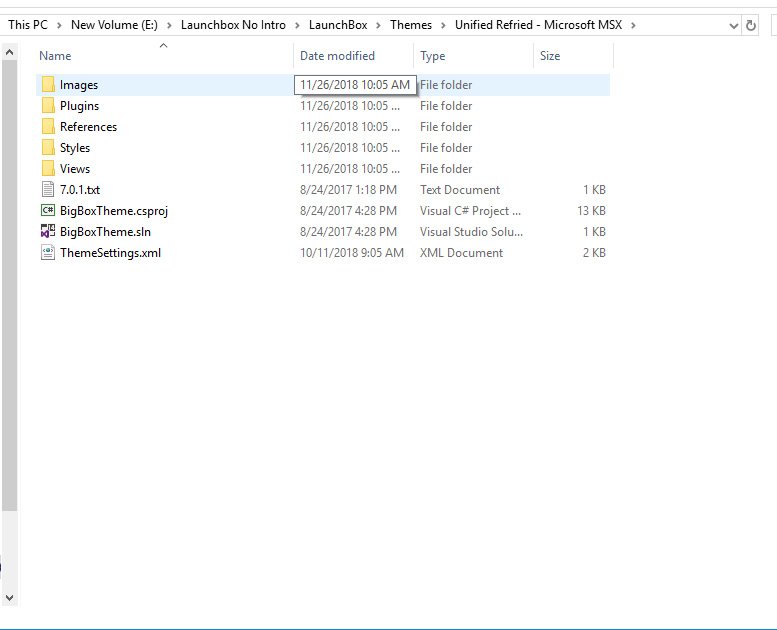Expand the chevron after This PC
The height and width of the screenshot is (630, 777).
(59, 25)
